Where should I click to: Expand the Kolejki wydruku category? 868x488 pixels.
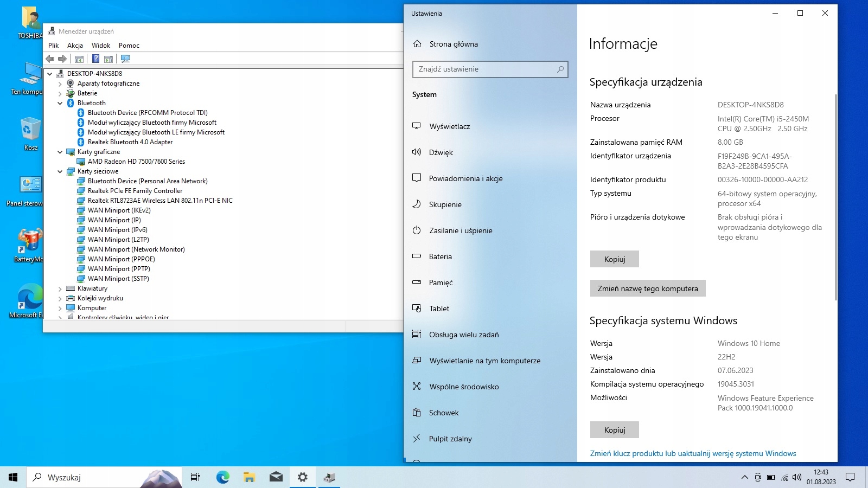pyautogui.click(x=60, y=299)
